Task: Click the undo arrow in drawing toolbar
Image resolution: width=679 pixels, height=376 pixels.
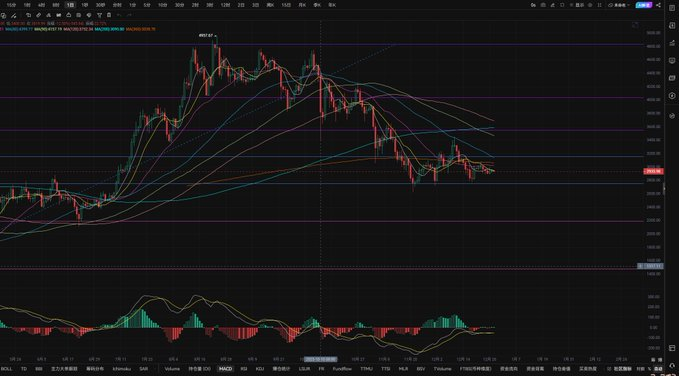Action: click(119, 15)
